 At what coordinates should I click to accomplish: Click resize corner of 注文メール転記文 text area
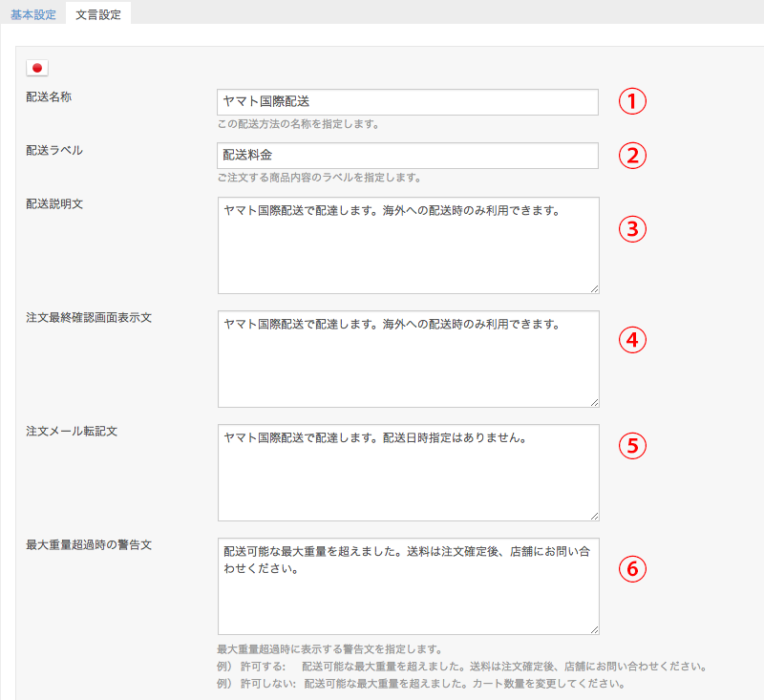[594, 516]
